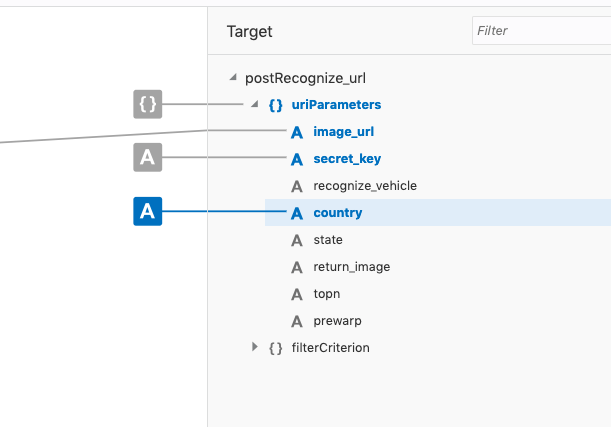Viewport: 611px width, 427px height.
Task: Click the string icon next to secret_key
Action: 296,159
